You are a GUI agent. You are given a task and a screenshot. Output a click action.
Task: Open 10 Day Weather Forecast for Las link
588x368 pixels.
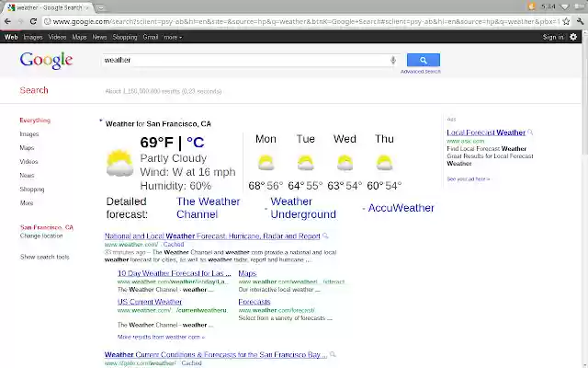coord(174,273)
